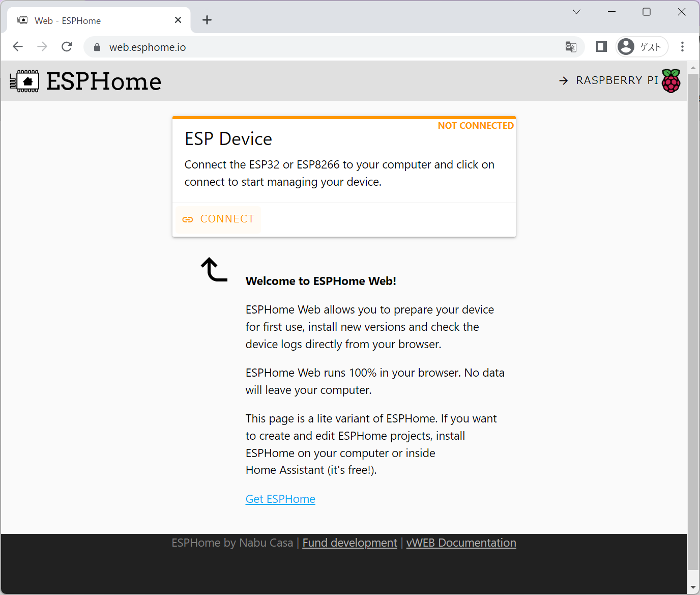Open the browser side panel icon
The height and width of the screenshot is (595, 700).
pyautogui.click(x=601, y=46)
